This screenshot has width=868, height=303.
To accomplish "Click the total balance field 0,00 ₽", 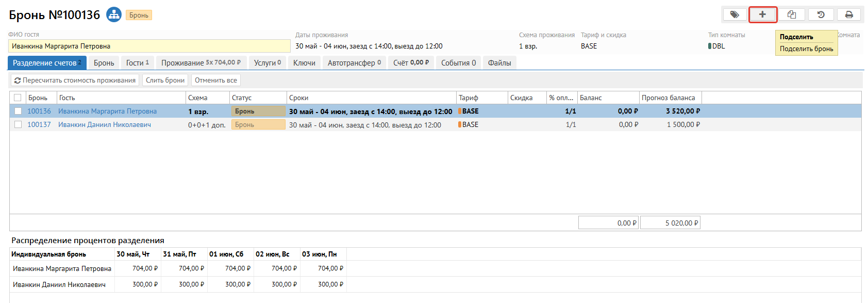I will (x=608, y=223).
